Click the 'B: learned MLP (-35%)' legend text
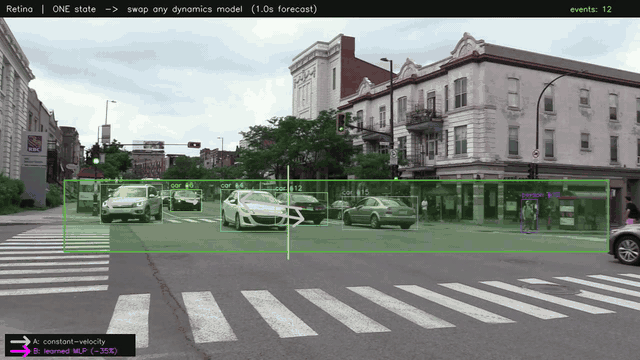This screenshot has width=640, height=360. 75,351
